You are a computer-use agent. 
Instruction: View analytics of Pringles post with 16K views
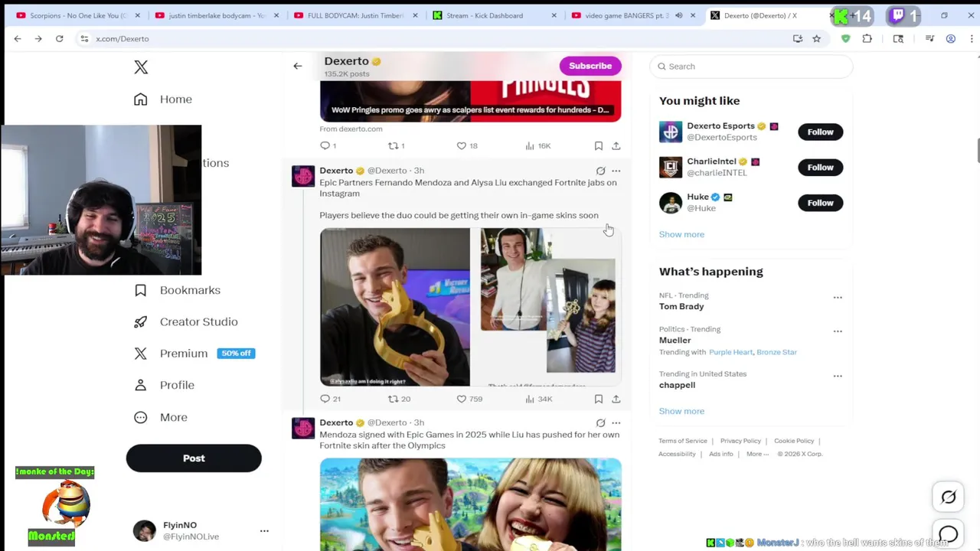click(537, 145)
